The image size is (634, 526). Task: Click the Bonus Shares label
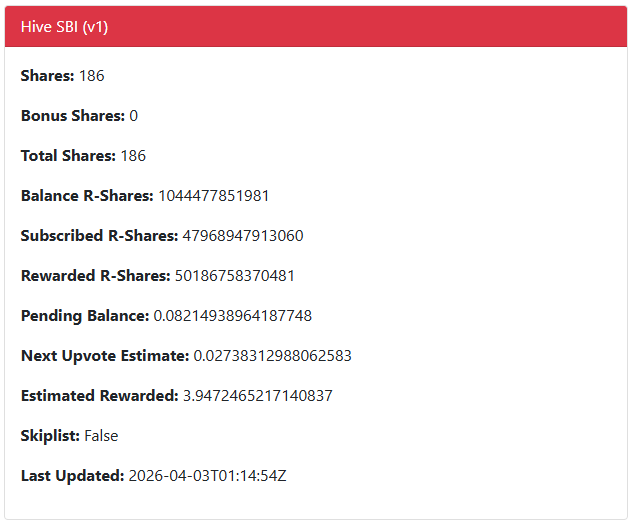coord(72,116)
